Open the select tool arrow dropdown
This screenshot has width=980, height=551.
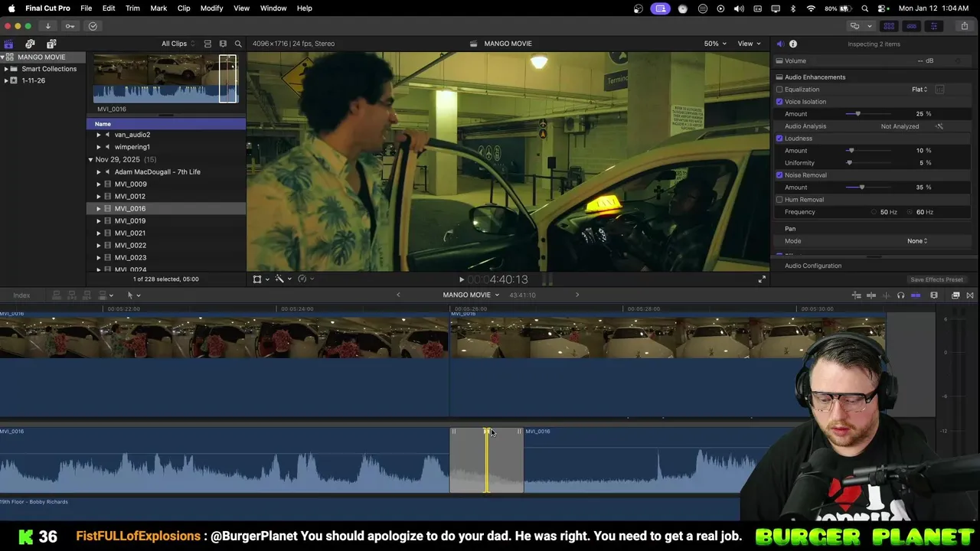[133, 295]
